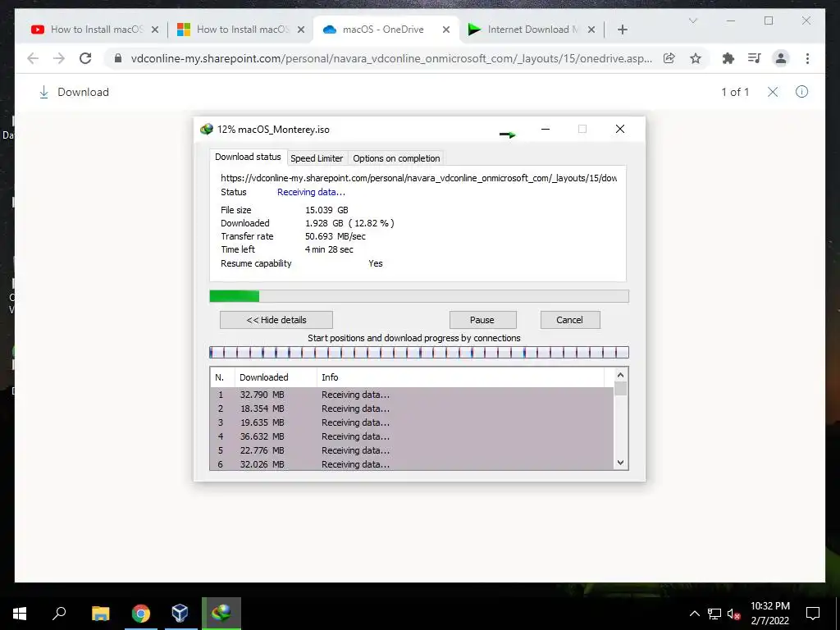Click the 'Downloaded' column header
Screen dimensions: 840x630
(276, 377)
